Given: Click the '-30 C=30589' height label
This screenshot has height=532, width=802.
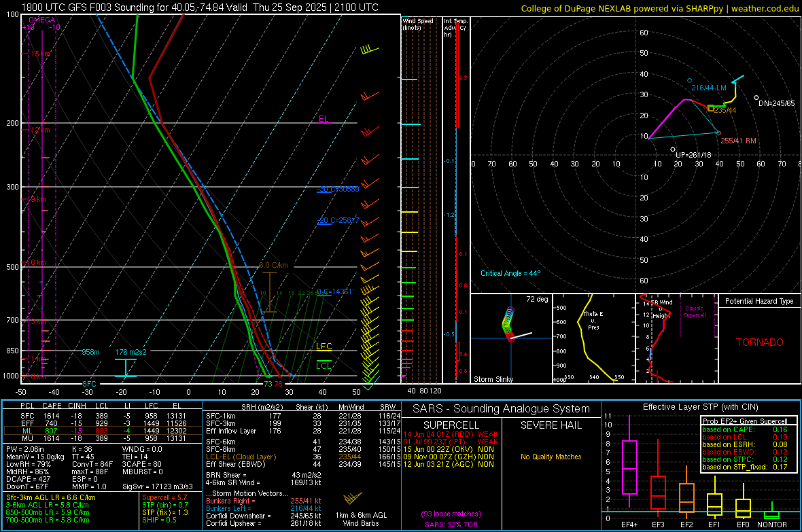Looking at the screenshot, I should tap(338, 190).
